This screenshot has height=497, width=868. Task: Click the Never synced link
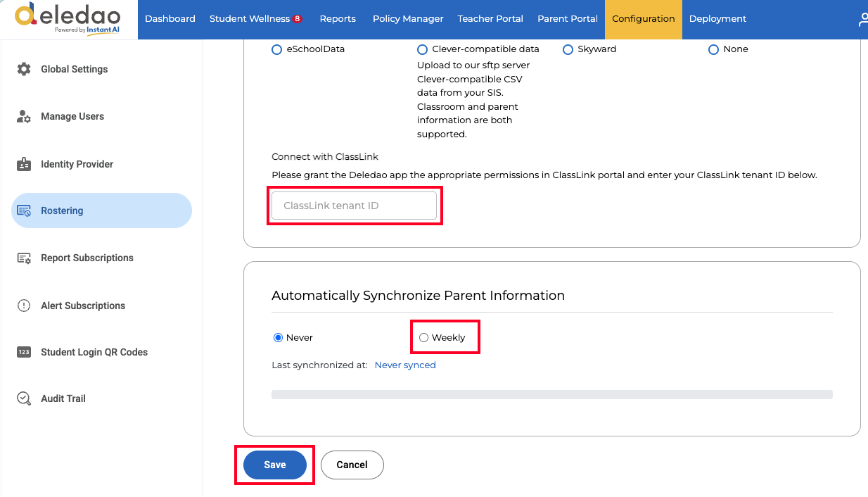pos(405,365)
